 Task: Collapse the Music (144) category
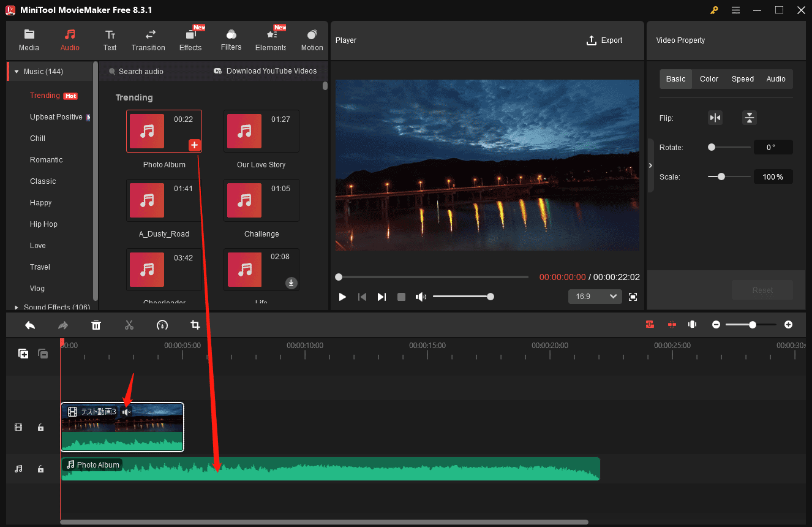pyautogui.click(x=17, y=72)
